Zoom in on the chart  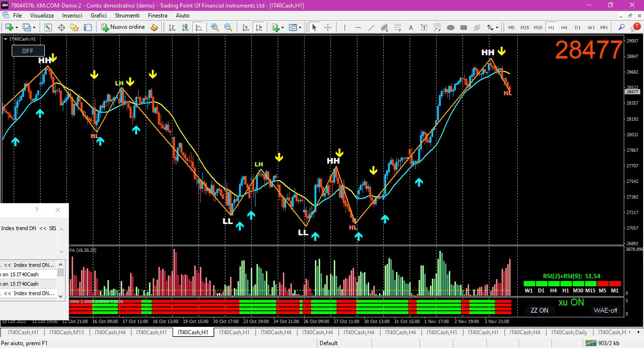pyautogui.click(x=215, y=27)
